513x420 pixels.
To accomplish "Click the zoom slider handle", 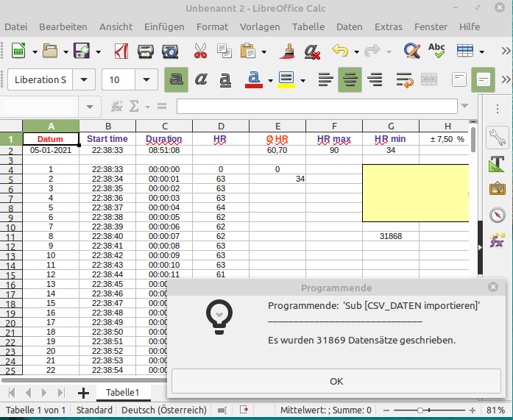I will 420,410.
